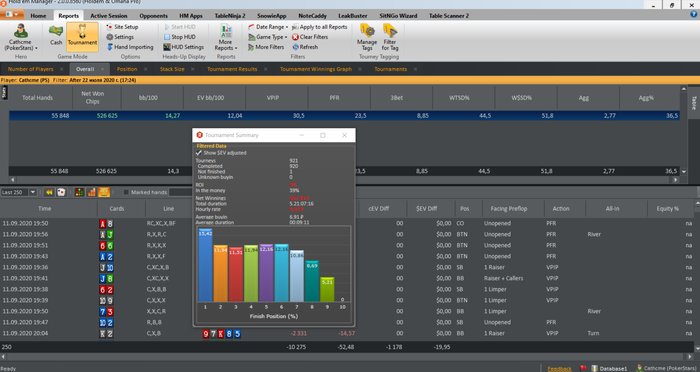Screen dimensions: 700x372
Task: Switch to Stack Size report tab
Action: tap(172, 69)
